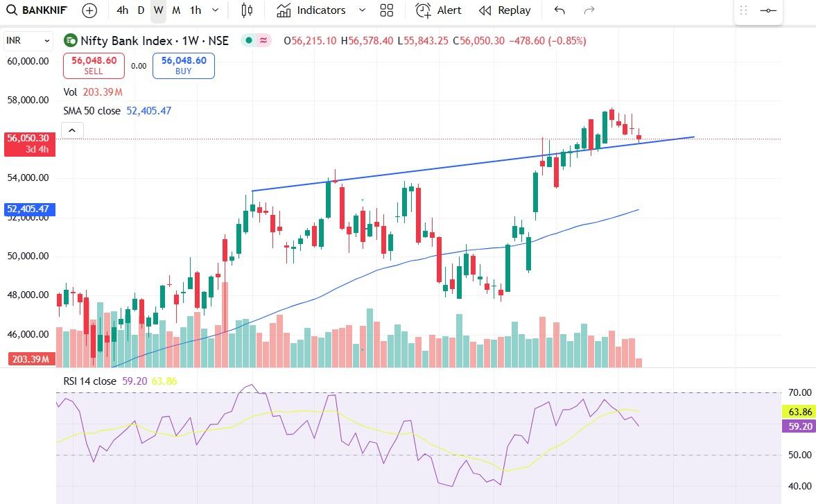The width and height of the screenshot is (816, 504).
Task: Switch to D daily timeframe
Action: 141,10
